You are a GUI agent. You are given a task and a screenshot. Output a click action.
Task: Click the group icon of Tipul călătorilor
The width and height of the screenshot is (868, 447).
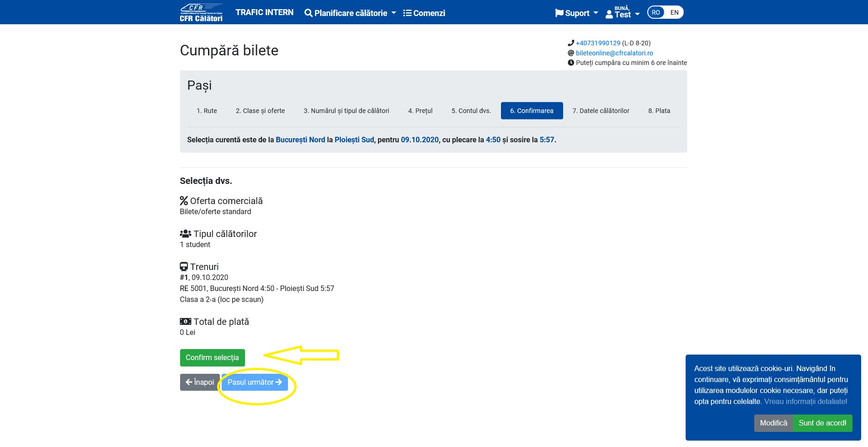tap(186, 234)
